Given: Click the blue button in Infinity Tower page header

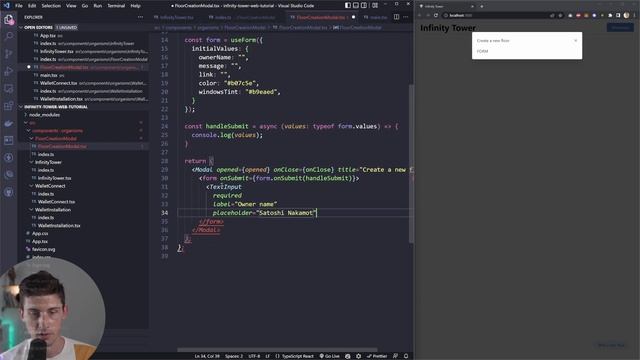Looking at the screenshot, I should (620, 28).
